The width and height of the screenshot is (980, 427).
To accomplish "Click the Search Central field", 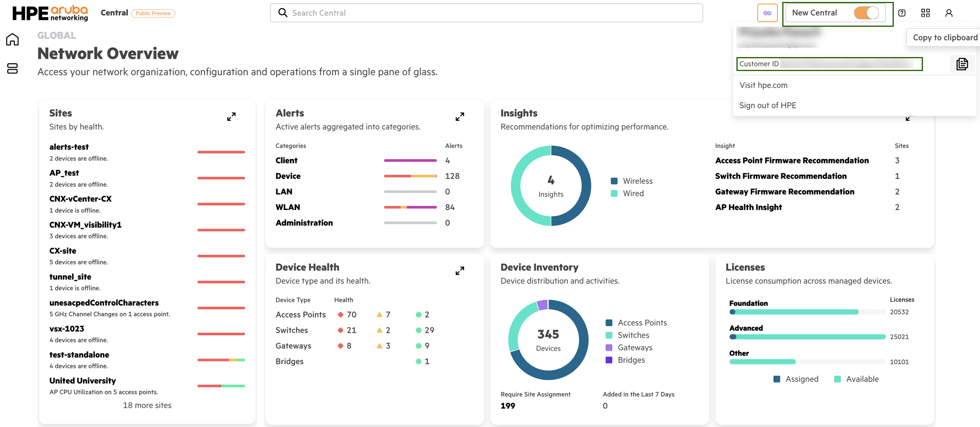I will tap(486, 13).
